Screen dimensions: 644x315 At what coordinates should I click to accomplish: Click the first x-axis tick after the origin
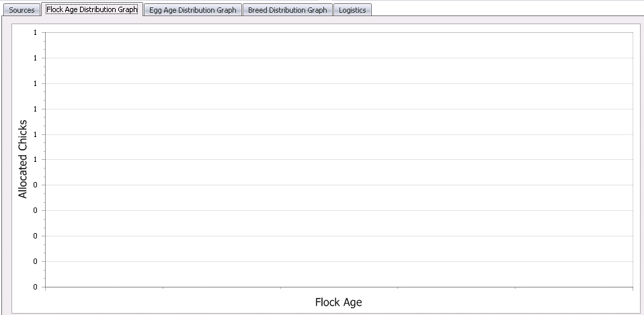tap(163, 288)
